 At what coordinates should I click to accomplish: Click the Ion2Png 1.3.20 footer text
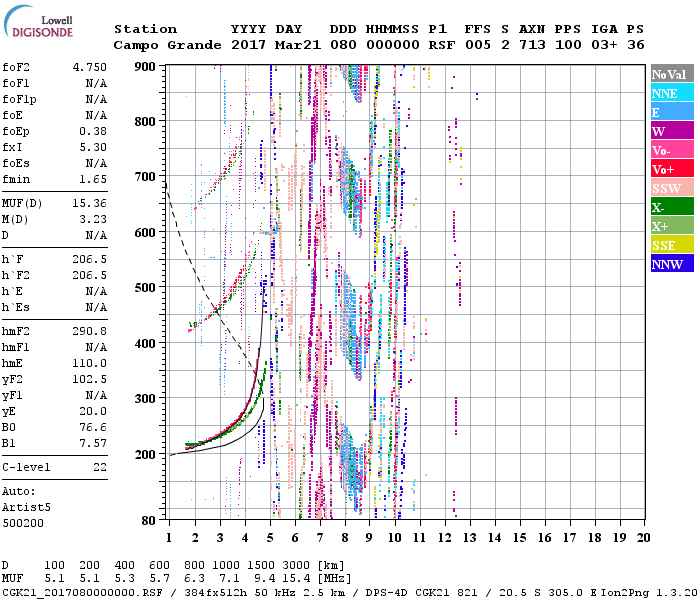click(x=649, y=592)
